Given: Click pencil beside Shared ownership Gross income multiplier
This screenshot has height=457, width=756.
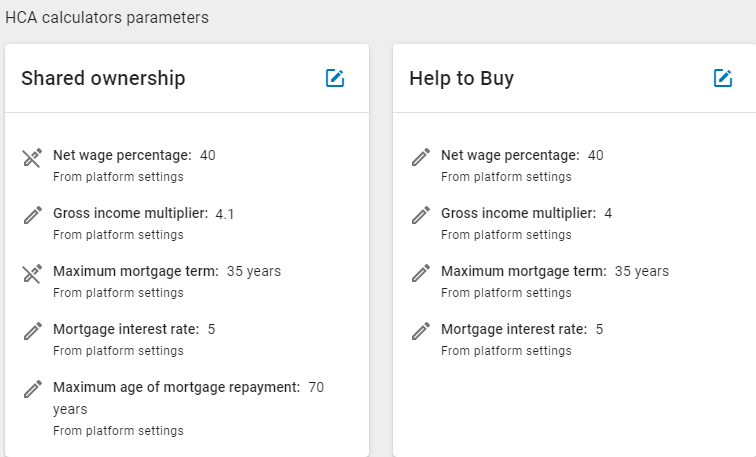Looking at the screenshot, I should coord(32,215).
